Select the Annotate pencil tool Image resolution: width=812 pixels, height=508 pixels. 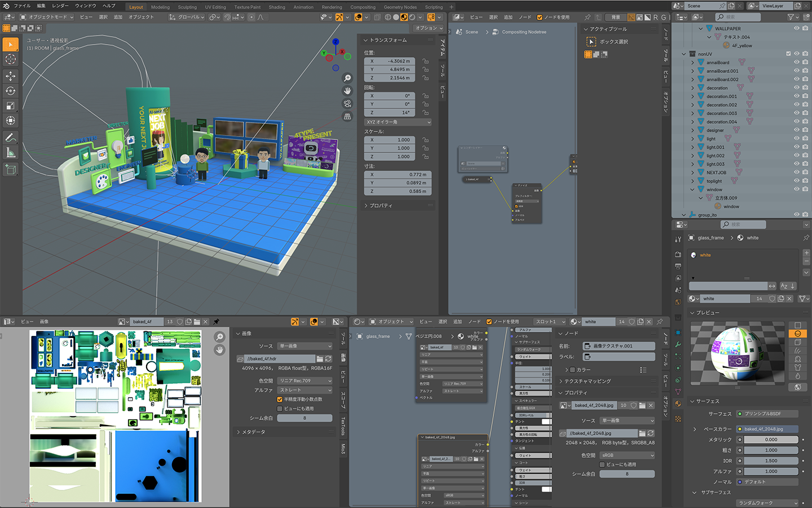click(11, 138)
